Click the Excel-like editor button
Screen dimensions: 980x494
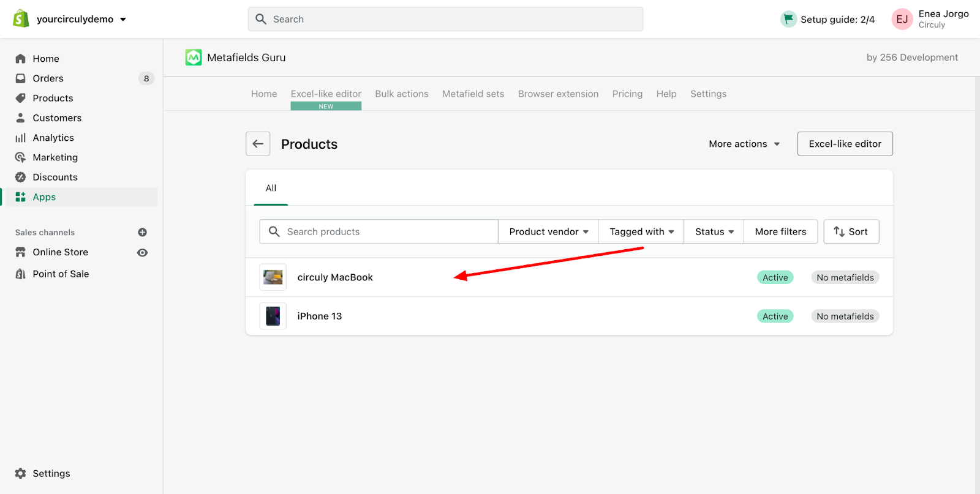pos(845,144)
